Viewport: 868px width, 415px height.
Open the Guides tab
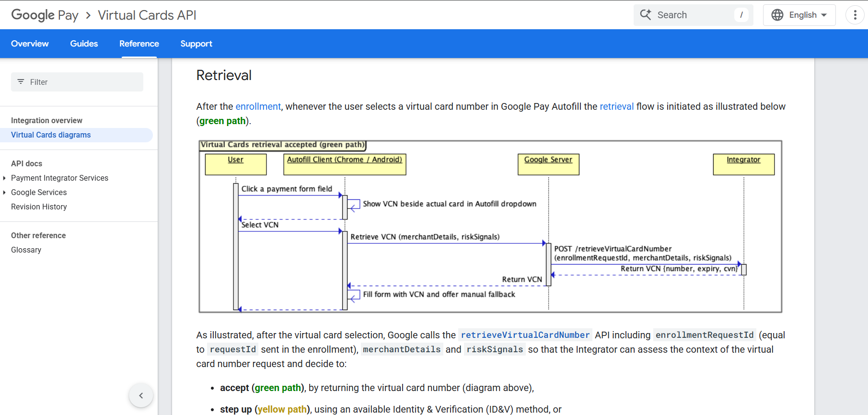(x=84, y=44)
